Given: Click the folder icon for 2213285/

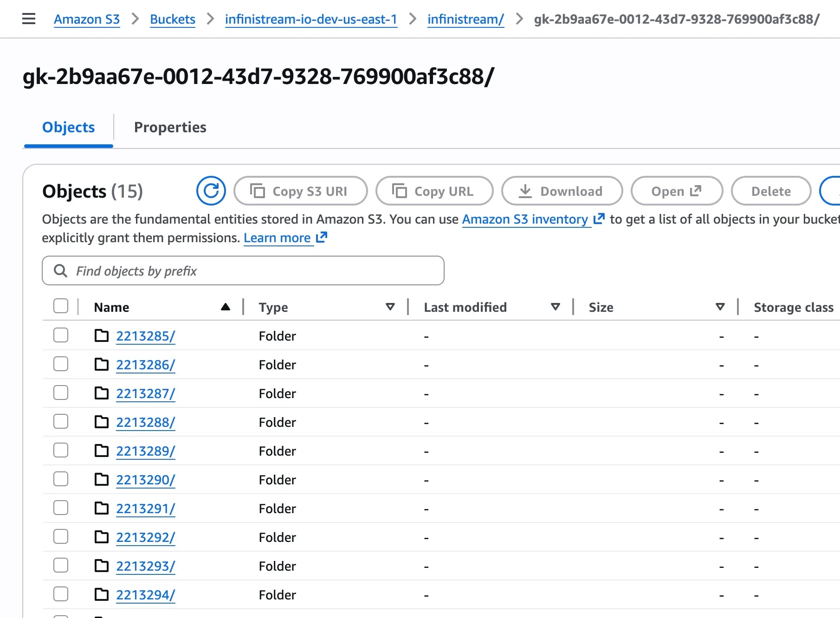Looking at the screenshot, I should (x=102, y=335).
